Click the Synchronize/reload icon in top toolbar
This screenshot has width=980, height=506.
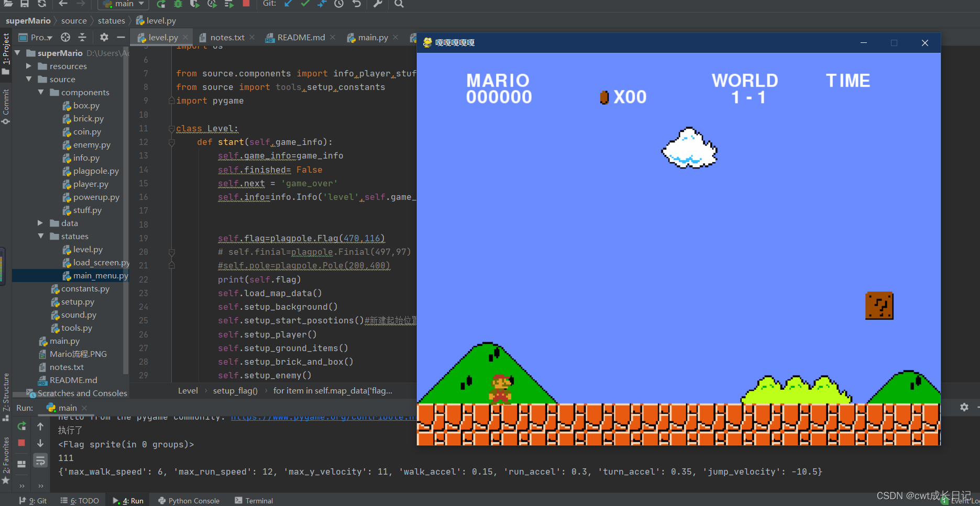coord(42,4)
